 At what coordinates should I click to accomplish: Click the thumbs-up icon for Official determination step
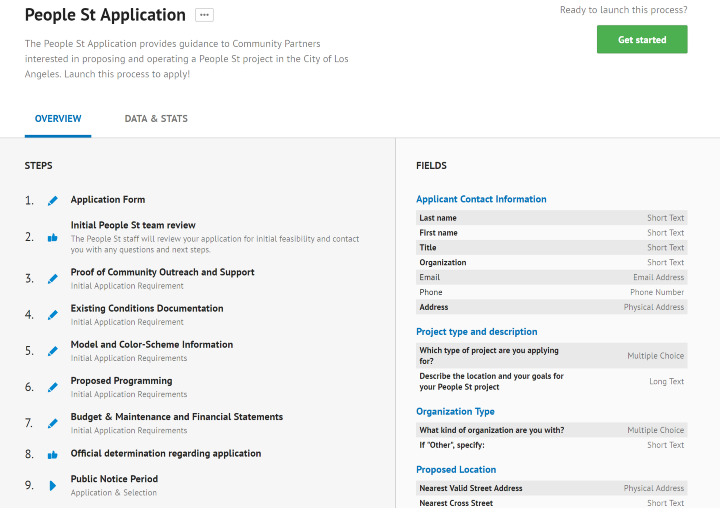pos(53,455)
